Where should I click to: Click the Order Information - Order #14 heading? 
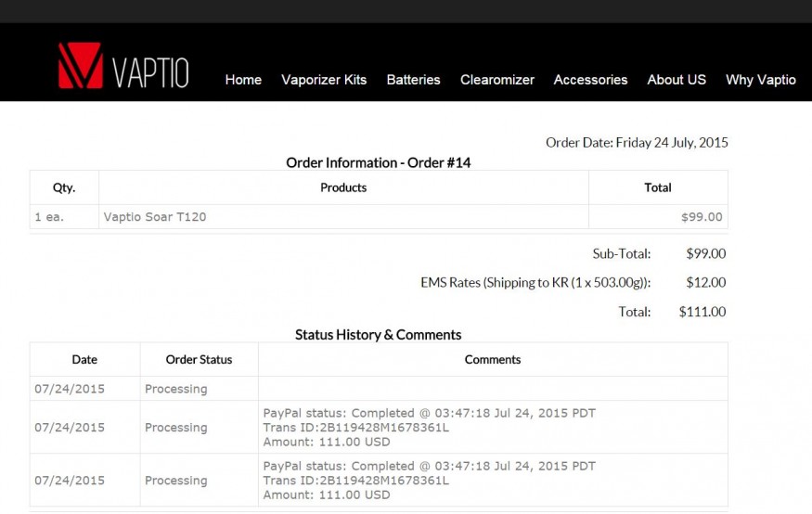tap(379, 162)
